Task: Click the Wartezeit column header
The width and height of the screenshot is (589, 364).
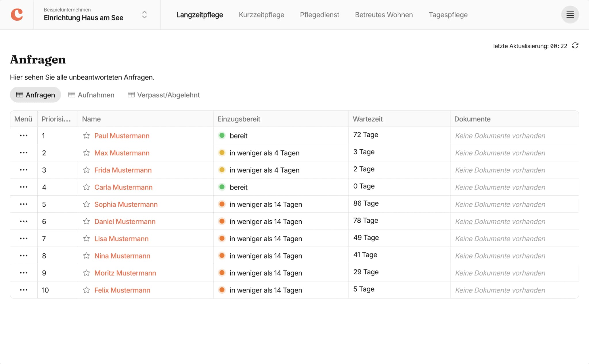Action: pyautogui.click(x=368, y=119)
